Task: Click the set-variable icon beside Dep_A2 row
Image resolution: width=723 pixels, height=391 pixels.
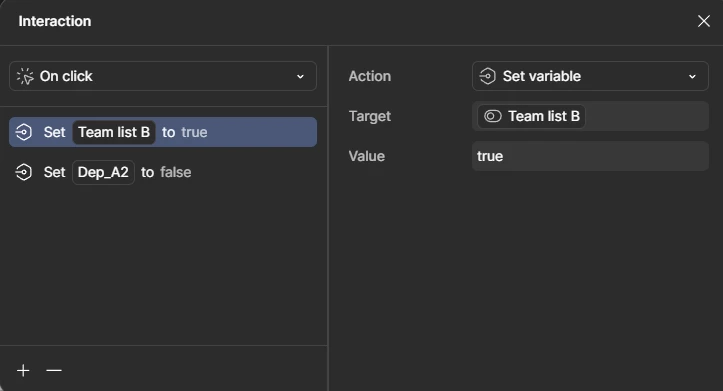Action: pyautogui.click(x=24, y=172)
